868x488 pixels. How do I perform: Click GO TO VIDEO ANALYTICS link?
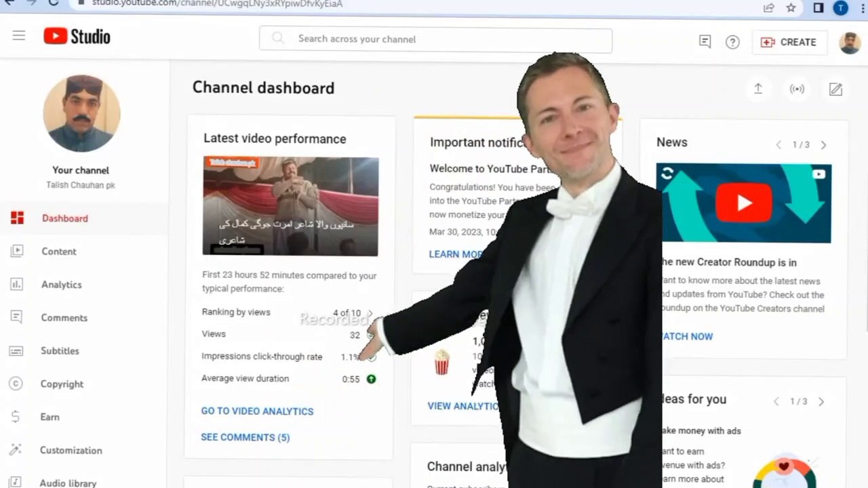coord(257,411)
